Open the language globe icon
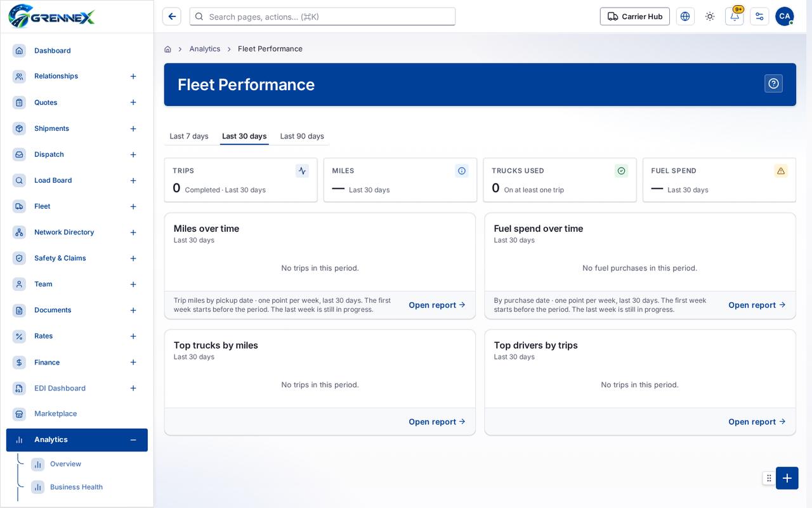The height and width of the screenshot is (508, 812). pos(685,17)
